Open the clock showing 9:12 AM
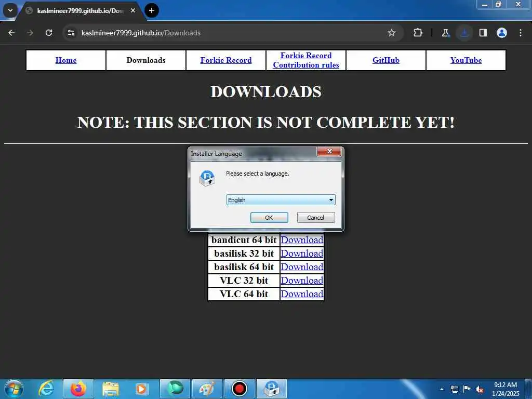 coord(506,389)
